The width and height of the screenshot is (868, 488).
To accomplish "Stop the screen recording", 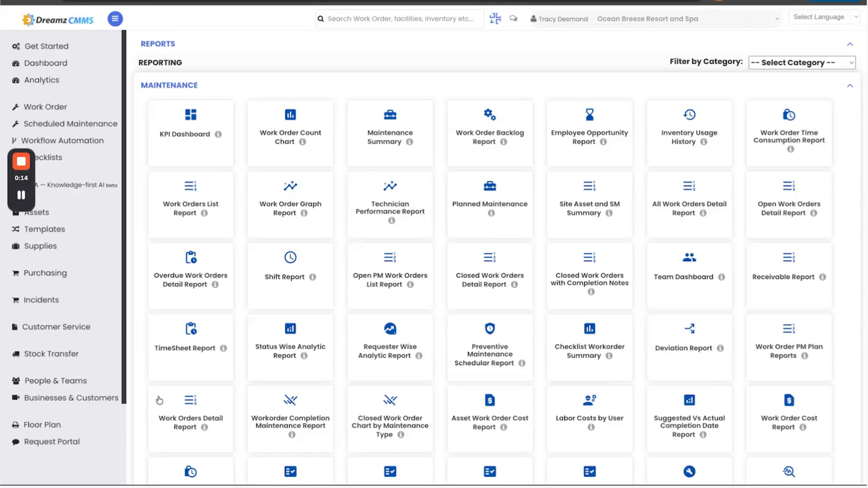I will tap(21, 161).
